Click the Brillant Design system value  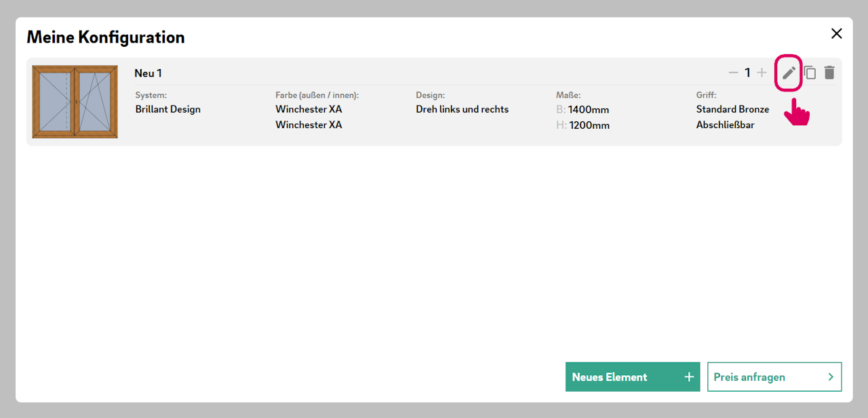(x=168, y=109)
